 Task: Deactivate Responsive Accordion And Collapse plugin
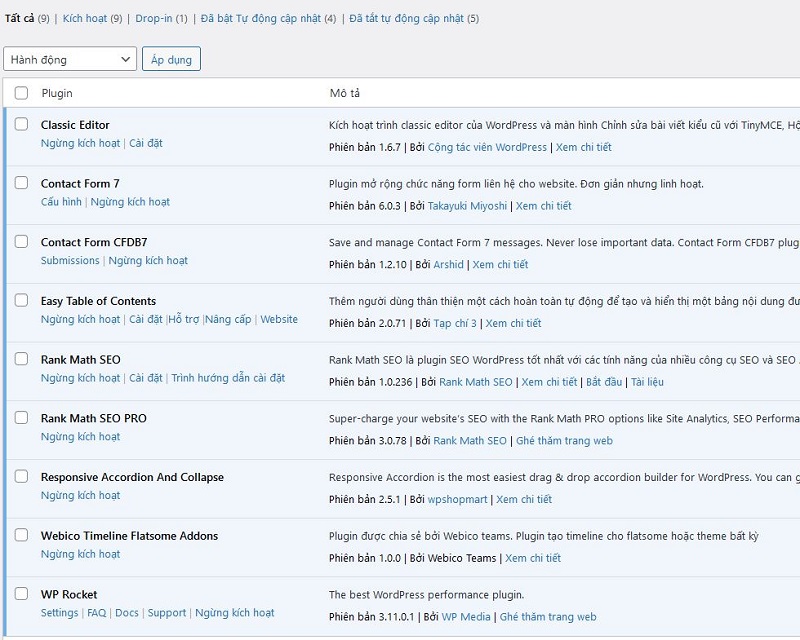pos(81,496)
